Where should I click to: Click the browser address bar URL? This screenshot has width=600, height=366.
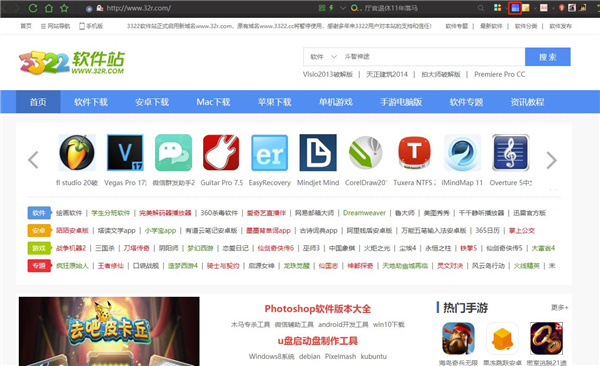(x=139, y=8)
